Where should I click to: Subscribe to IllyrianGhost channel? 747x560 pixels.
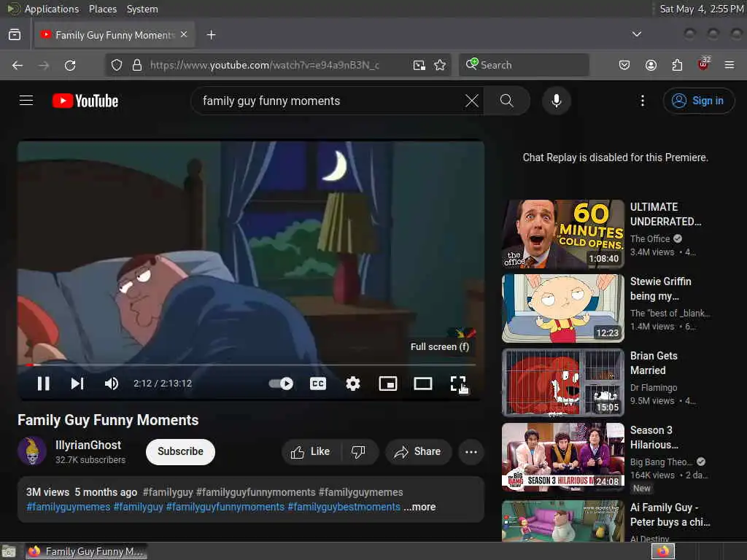[x=180, y=451]
